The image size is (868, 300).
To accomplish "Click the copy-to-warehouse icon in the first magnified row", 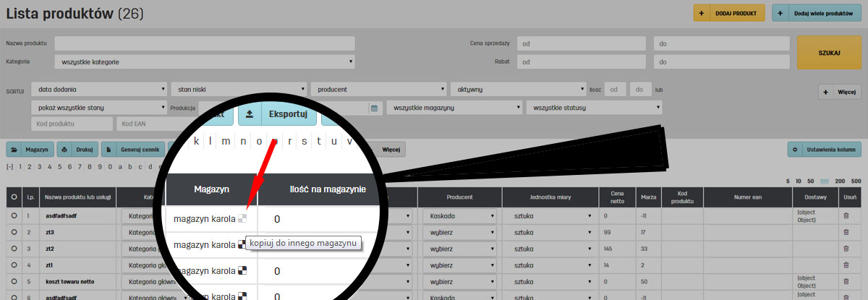I will coord(243,218).
